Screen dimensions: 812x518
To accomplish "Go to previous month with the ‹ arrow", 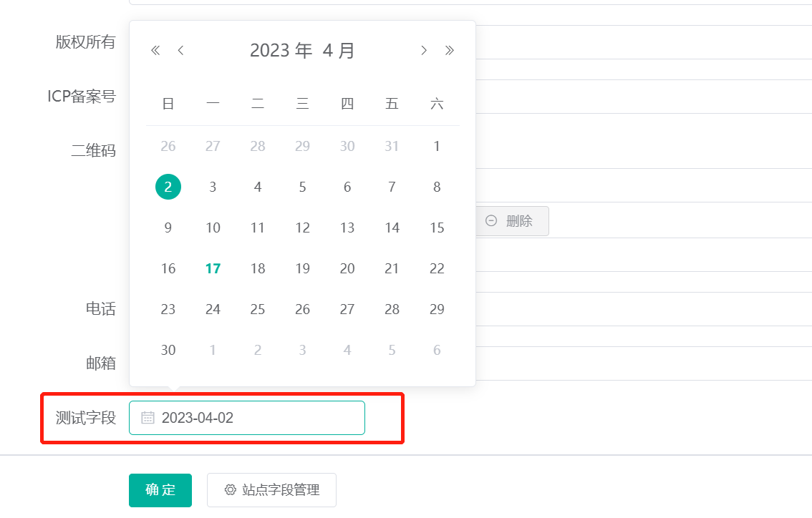I will [180, 50].
